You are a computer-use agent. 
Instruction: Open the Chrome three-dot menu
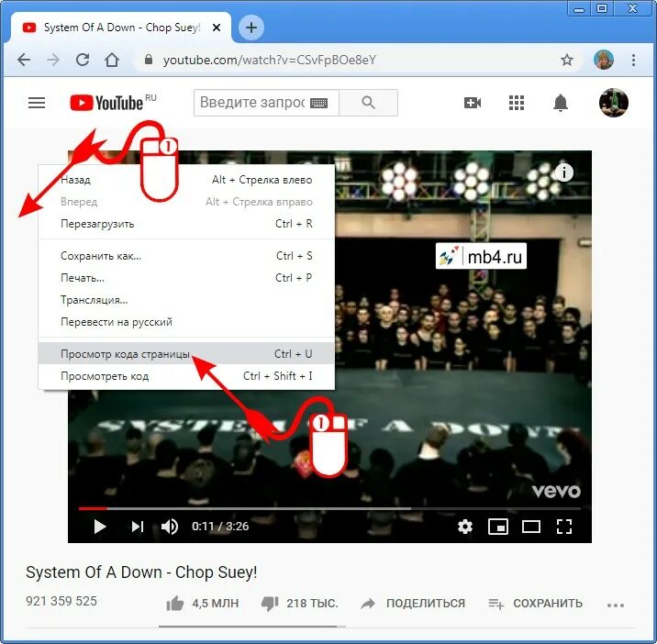point(633,60)
